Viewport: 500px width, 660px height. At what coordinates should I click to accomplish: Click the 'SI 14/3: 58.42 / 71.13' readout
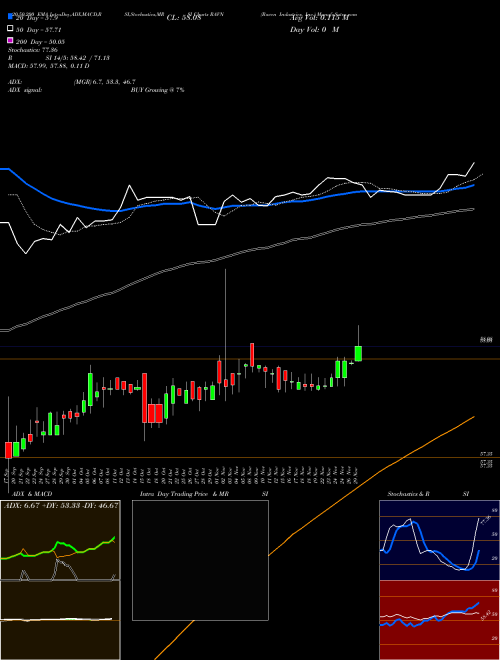coord(77,58)
